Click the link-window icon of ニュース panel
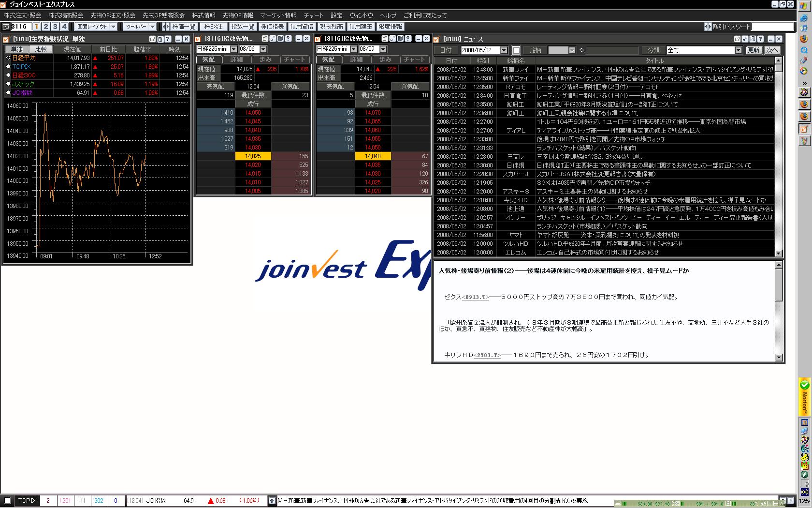 point(744,39)
